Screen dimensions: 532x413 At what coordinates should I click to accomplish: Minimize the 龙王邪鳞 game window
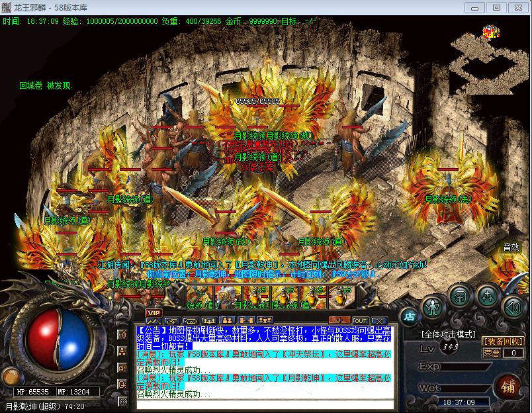[x=474, y=7]
